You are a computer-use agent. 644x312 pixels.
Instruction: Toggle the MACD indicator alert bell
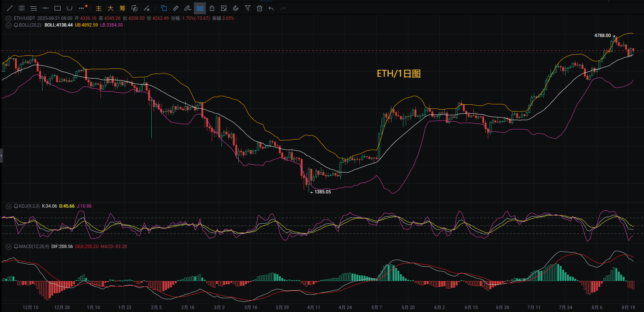[16, 247]
